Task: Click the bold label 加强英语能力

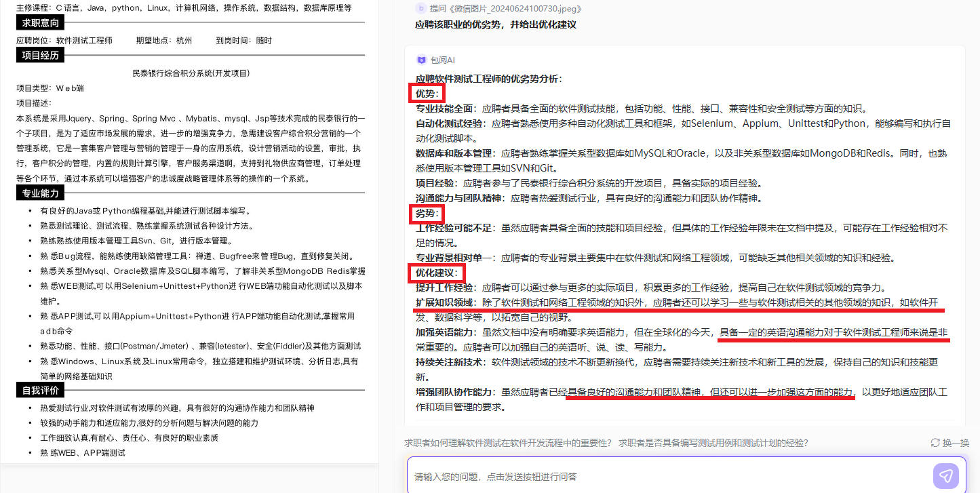Action: 446,332
